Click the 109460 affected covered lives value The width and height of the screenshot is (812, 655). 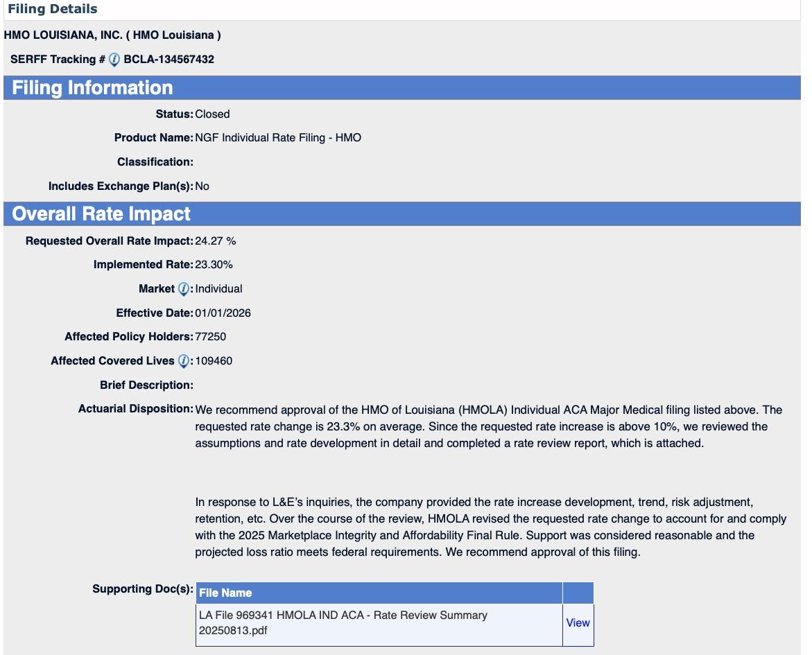tap(214, 361)
